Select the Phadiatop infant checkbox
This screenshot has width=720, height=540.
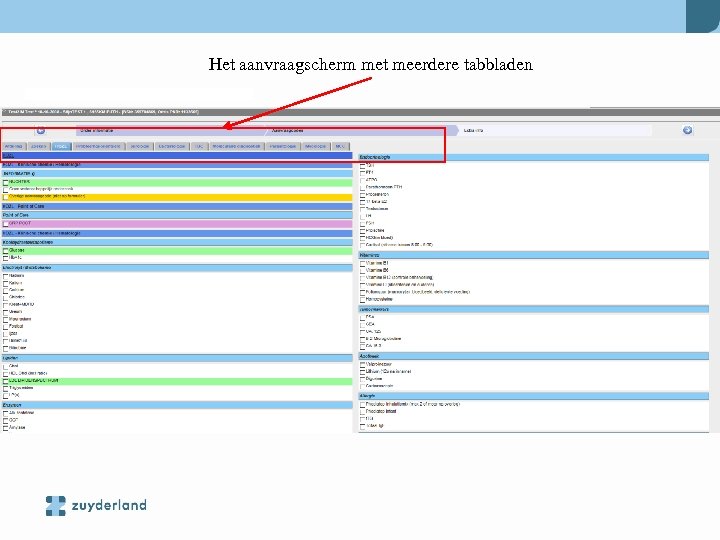[362, 412]
